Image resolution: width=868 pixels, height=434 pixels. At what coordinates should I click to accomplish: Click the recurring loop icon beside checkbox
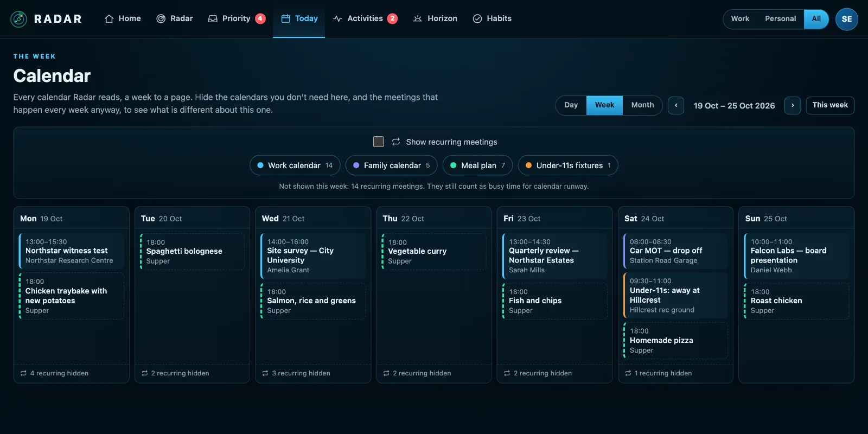tap(396, 142)
